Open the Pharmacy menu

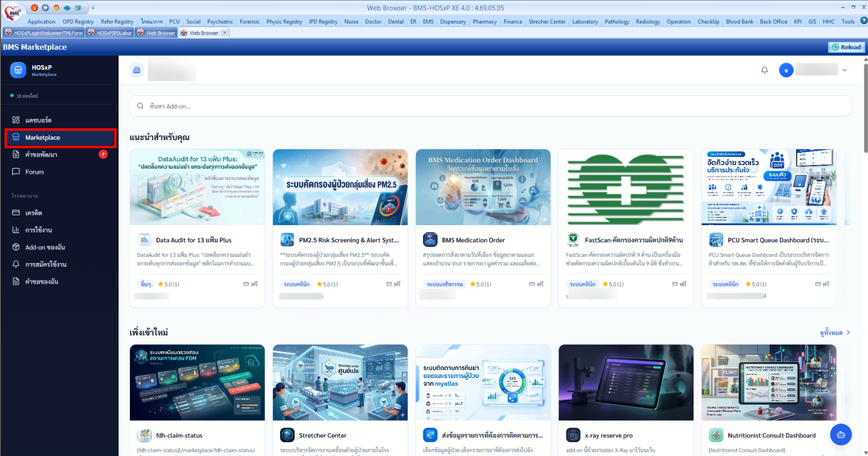[485, 22]
